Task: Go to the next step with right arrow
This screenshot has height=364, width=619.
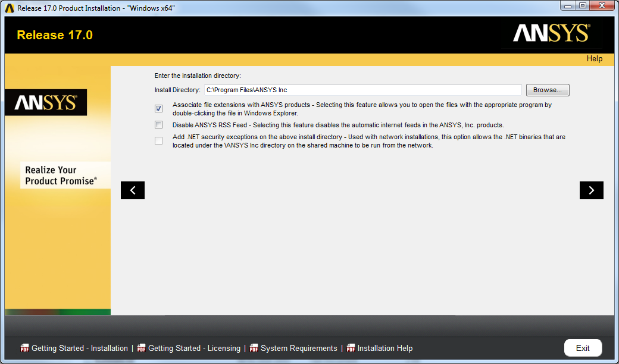Action: [x=591, y=190]
